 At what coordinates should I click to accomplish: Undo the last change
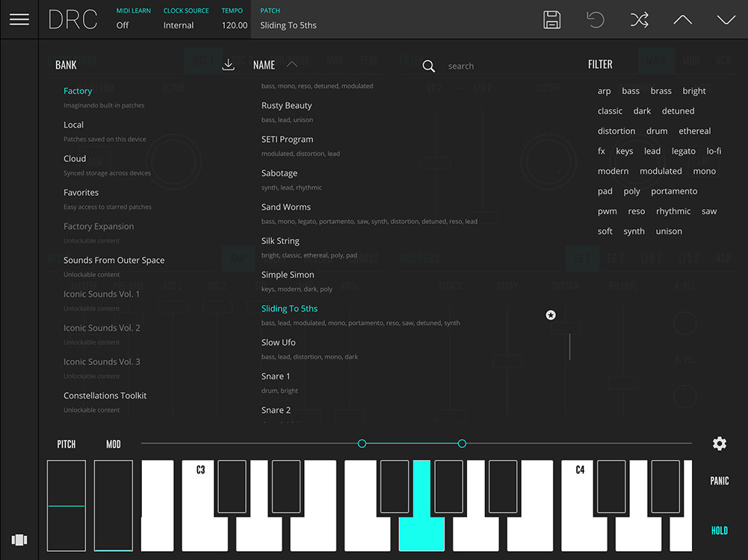(x=595, y=19)
